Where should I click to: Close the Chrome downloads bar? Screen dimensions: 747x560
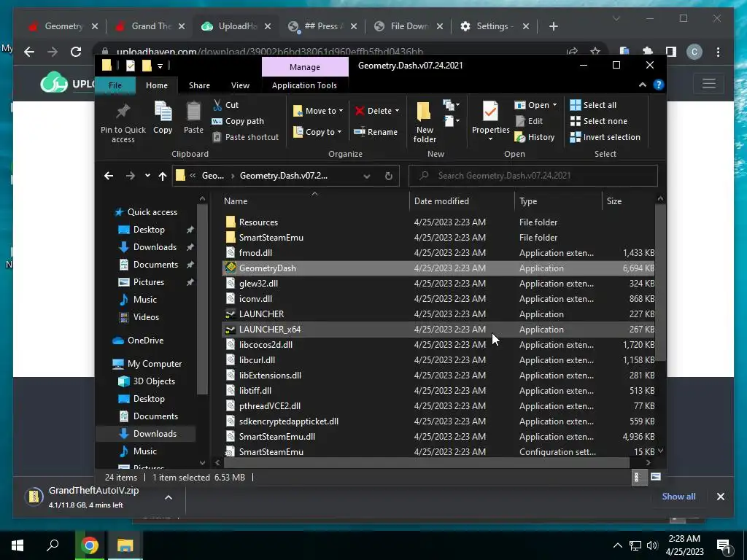(720, 497)
